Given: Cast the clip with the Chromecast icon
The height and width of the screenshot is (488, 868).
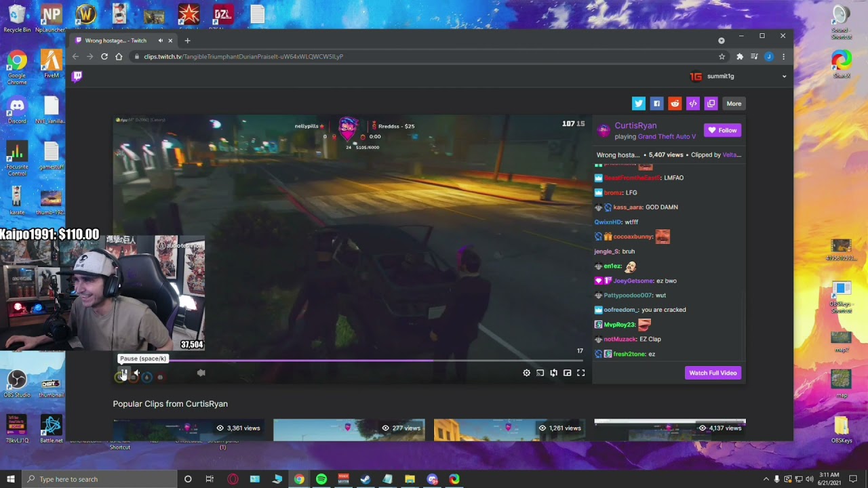Looking at the screenshot, I should (540, 373).
